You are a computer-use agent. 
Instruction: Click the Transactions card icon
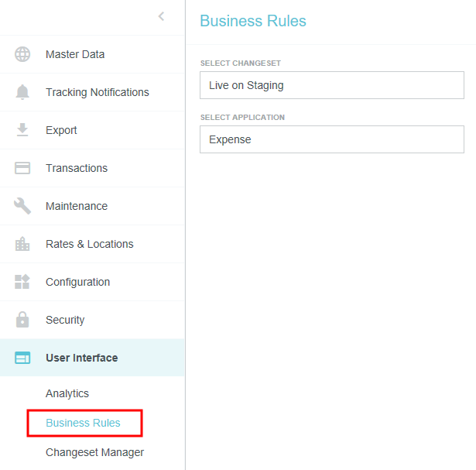(x=22, y=168)
